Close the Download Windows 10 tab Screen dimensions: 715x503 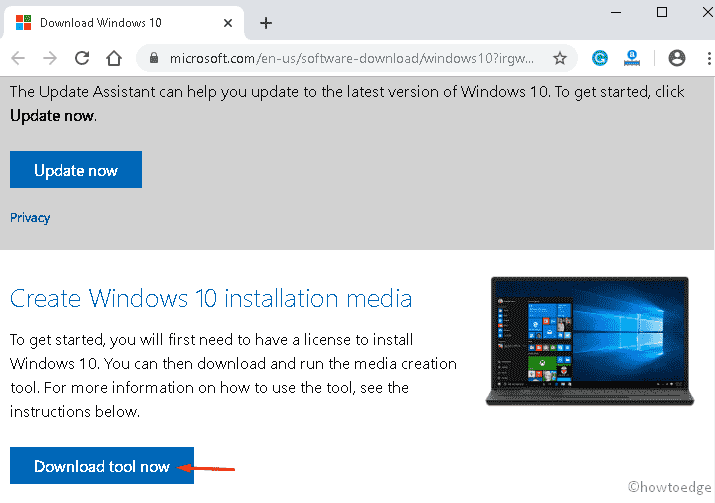click(x=228, y=23)
